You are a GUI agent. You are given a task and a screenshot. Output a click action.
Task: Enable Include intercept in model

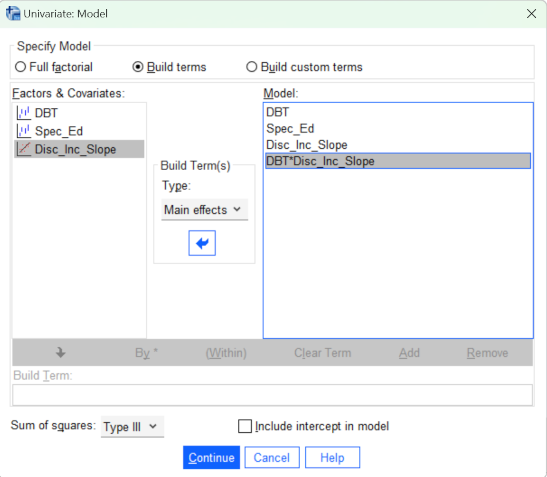[245, 426]
